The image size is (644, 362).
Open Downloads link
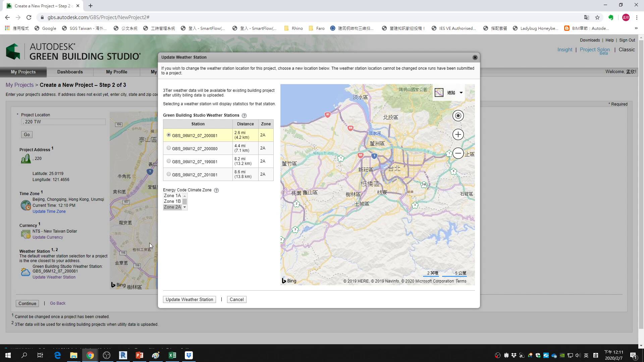[x=590, y=40]
